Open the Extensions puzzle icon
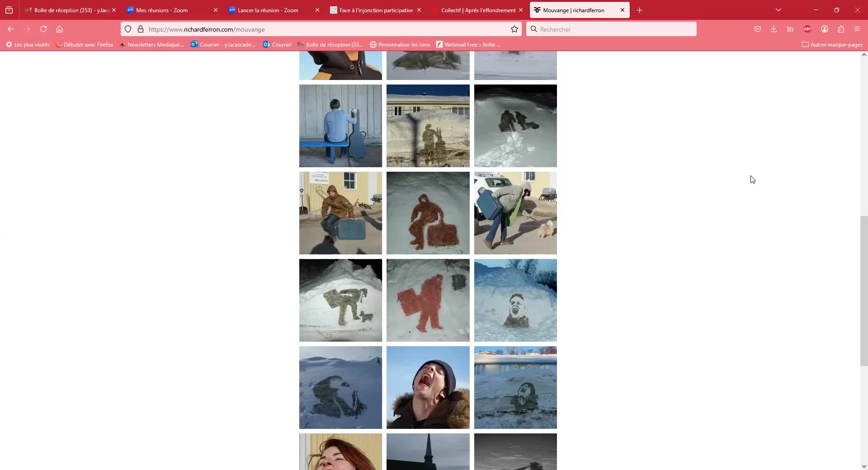The height and width of the screenshot is (470, 868). tap(840, 29)
